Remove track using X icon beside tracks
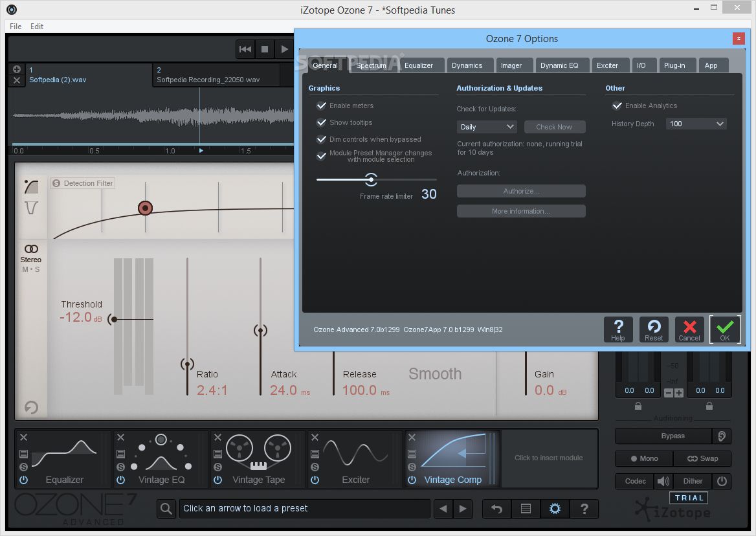The height and width of the screenshot is (536, 756). [16, 80]
